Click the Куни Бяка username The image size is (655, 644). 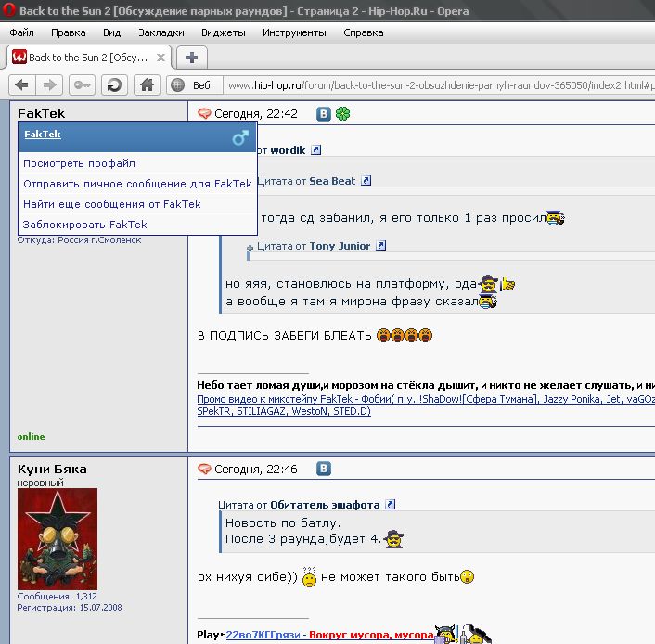click(52, 470)
